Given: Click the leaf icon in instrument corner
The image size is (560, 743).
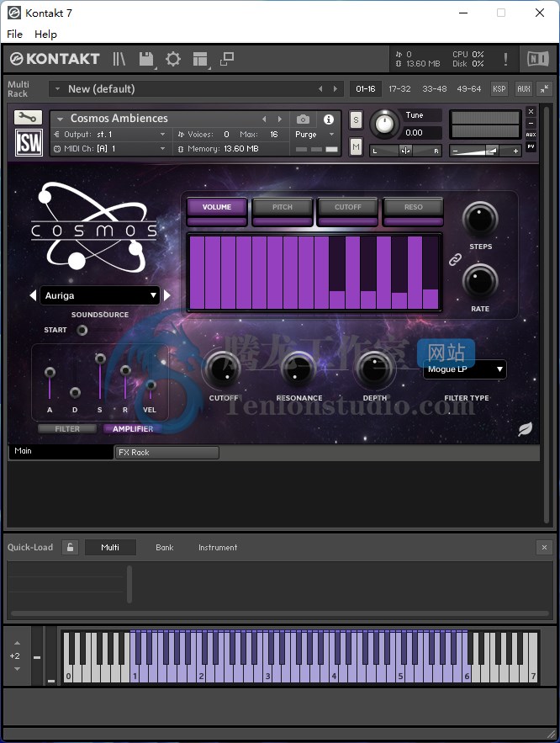Looking at the screenshot, I should click(525, 428).
